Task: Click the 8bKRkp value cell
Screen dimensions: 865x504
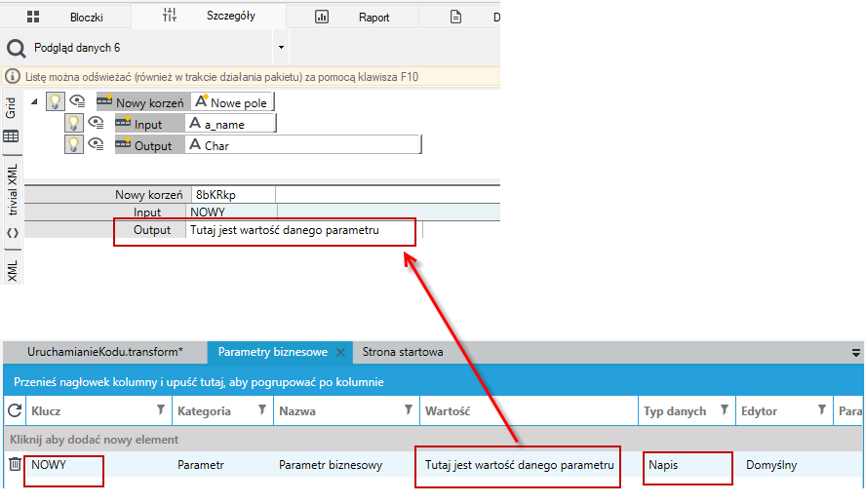Action: click(x=233, y=195)
